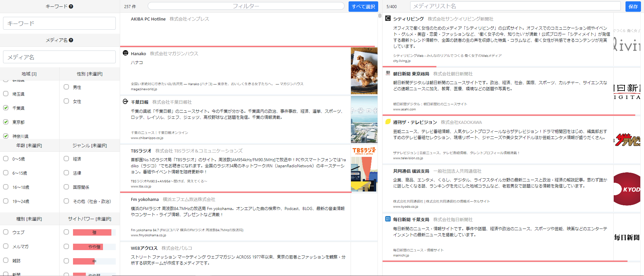The height and width of the screenshot is (276, 644).
Task: Click the 中 site power bar
Action: [x=94, y=261]
